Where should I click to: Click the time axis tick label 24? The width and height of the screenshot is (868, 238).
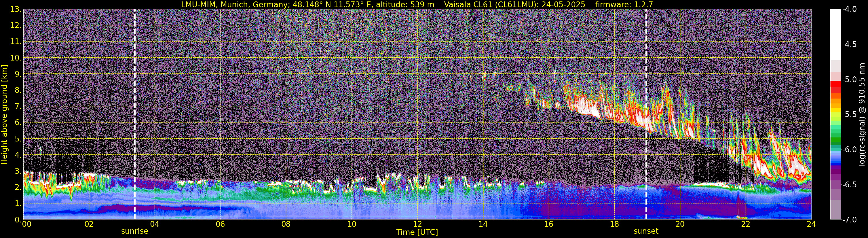[811, 224]
